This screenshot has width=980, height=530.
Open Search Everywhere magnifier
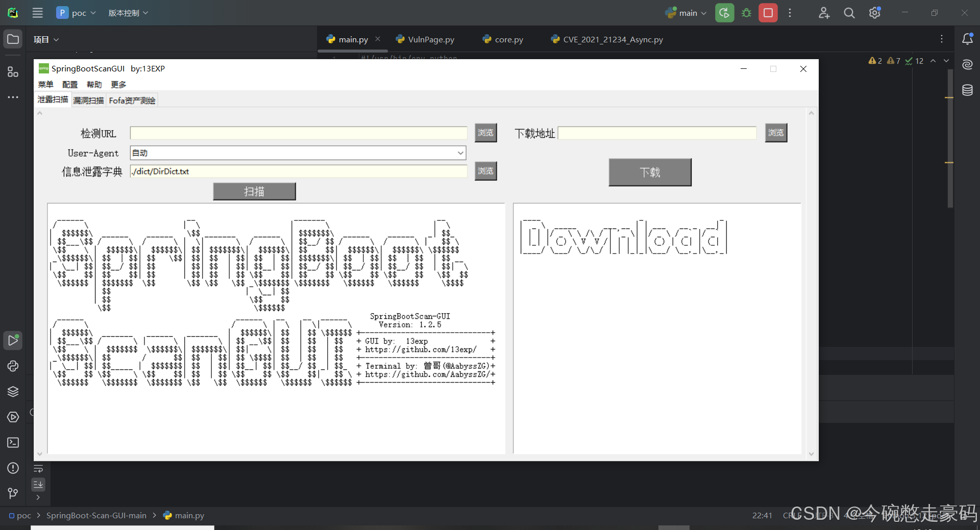pyautogui.click(x=849, y=13)
